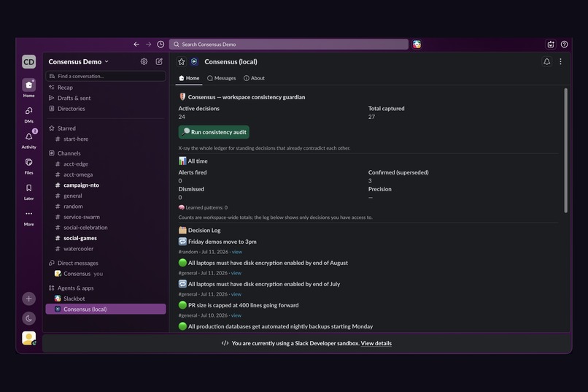Toggle notifications bell for Consensus app

[546, 61]
